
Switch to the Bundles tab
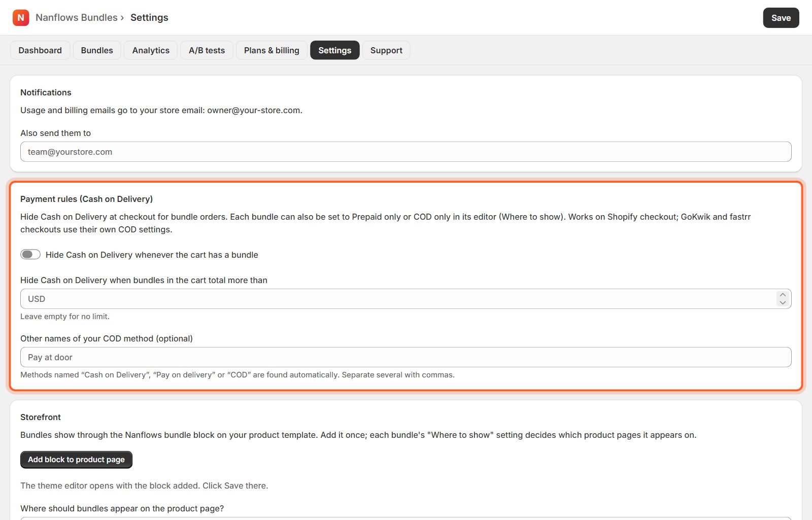97,50
